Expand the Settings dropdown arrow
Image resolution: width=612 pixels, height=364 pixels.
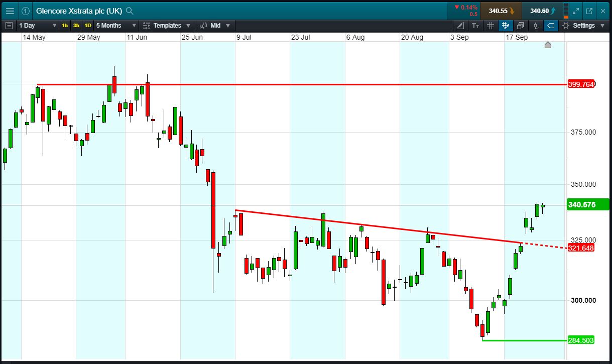click(x=602, y=26)
